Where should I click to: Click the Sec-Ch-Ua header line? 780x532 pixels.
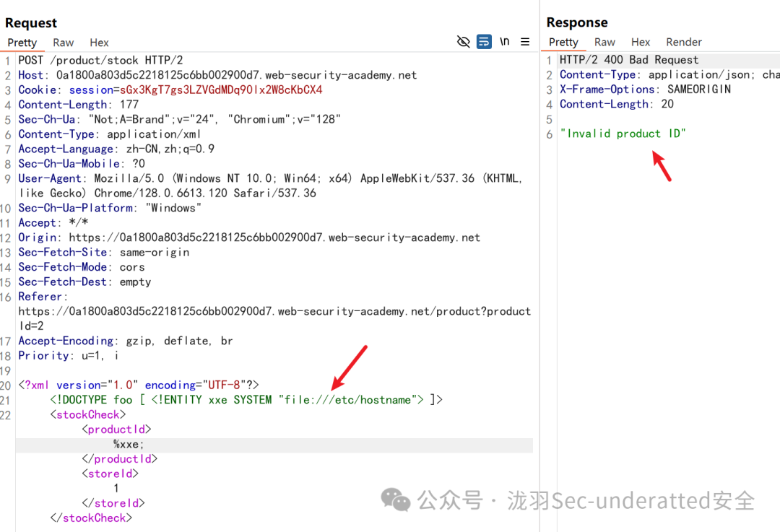[x=180, y=120]
